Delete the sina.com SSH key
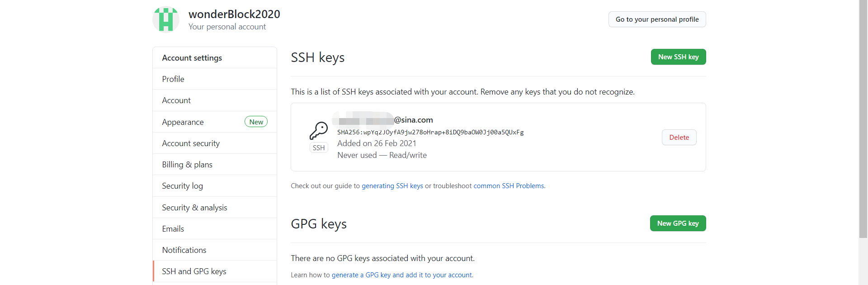This screenshot has height=285, width=868. pyautogui.click(x=679, y=138)
